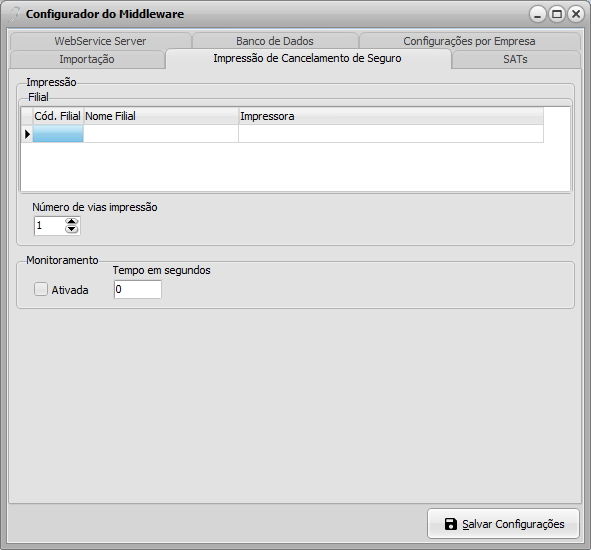The image size is (591, 550).
Task: Switch to Banco de Dados tab
Action: coord(275,41)
